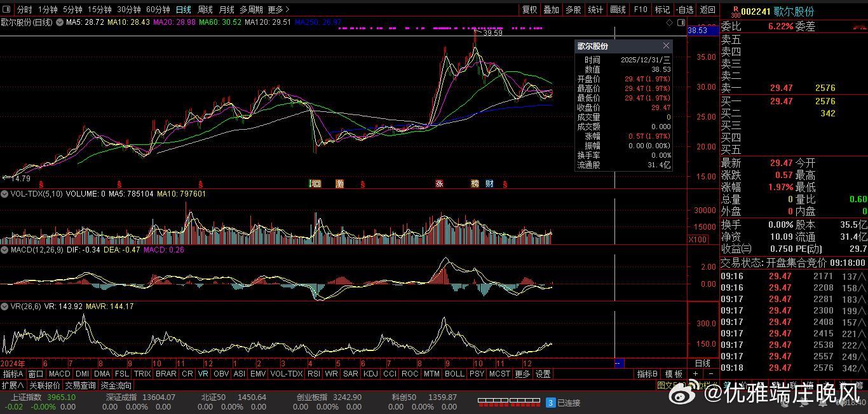Click the 财 marker icon on the timeline
This screenshot has height=414, width=868.
[x=489, y=184]
